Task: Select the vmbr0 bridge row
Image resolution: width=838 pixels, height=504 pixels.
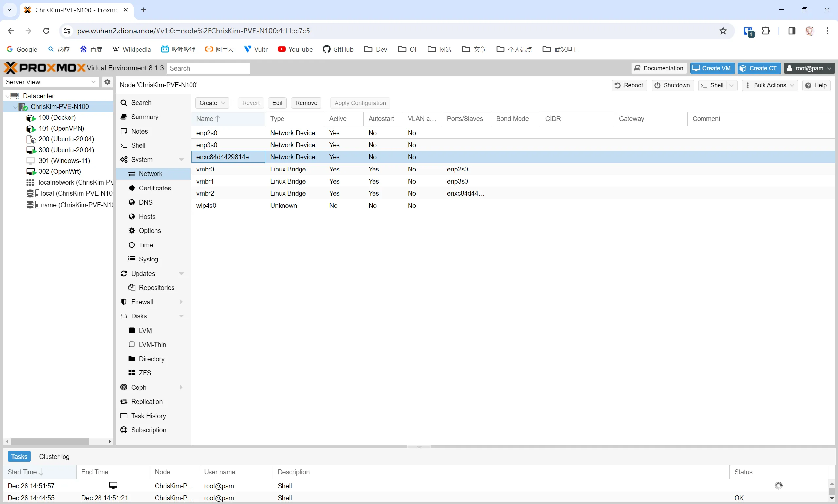Action: click(513, 169)
